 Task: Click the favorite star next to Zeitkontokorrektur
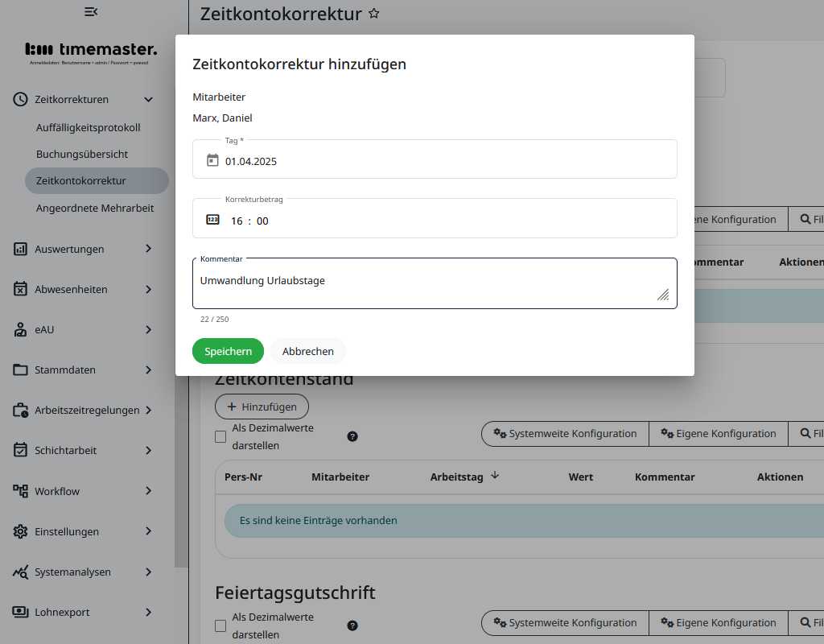coord(373,14)
